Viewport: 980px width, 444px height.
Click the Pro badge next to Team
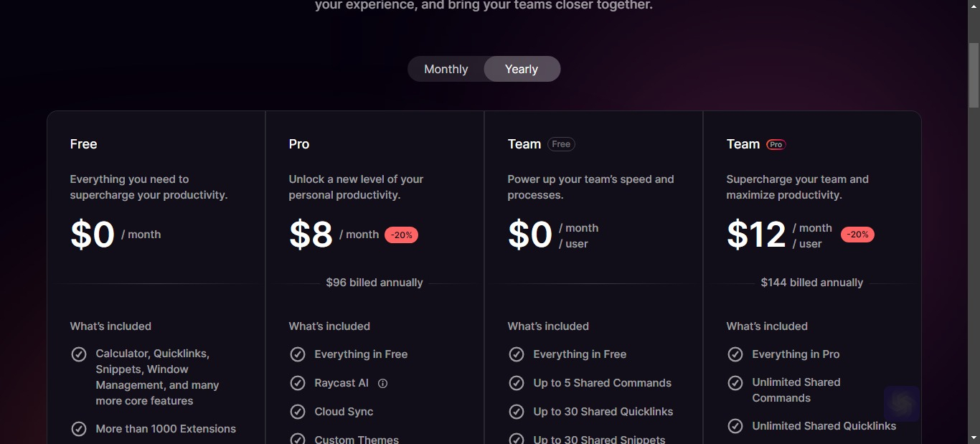776,144
